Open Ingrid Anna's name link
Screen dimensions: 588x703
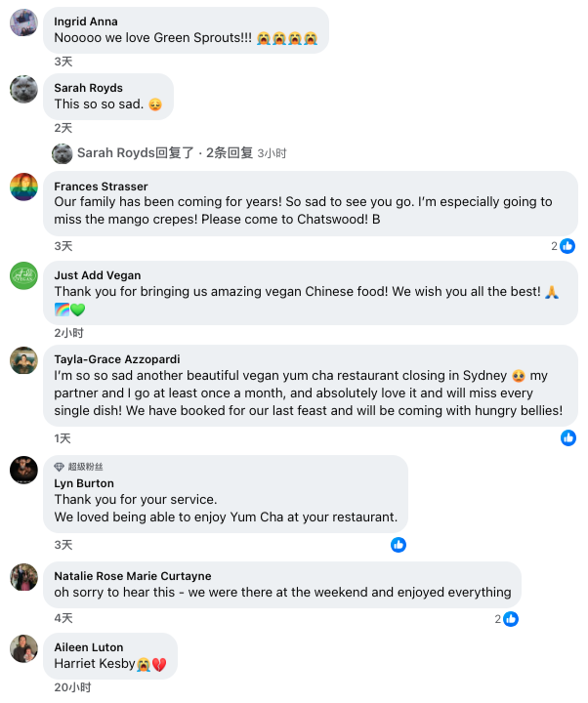click(x=86, y=21)
